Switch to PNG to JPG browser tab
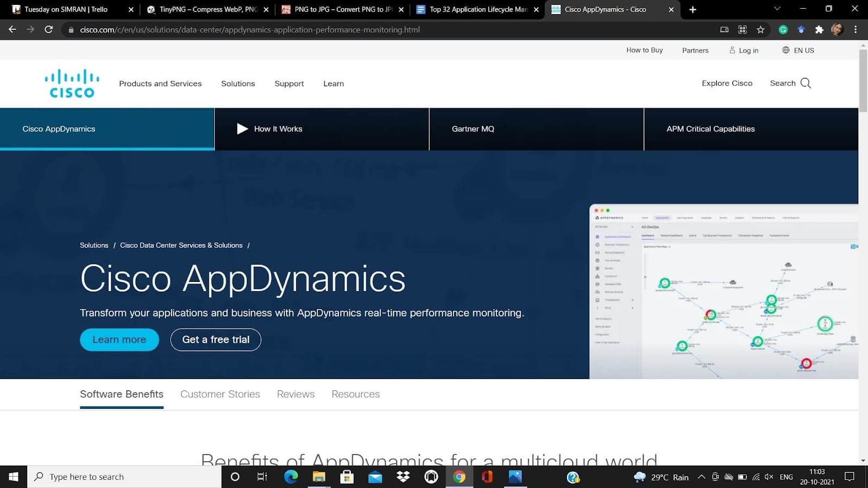 pos(342,9)
